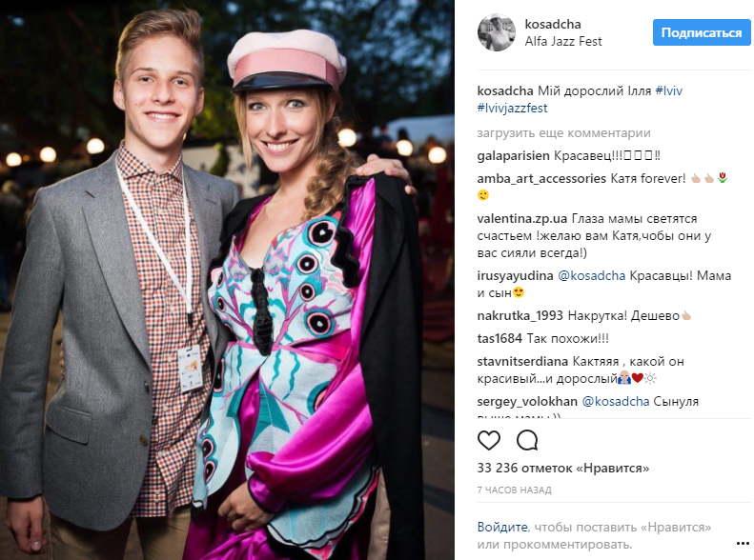This screenshot has height=560, width=754.
Task: Open stavnitserdiana commenter profile
Action: (522, 361)
